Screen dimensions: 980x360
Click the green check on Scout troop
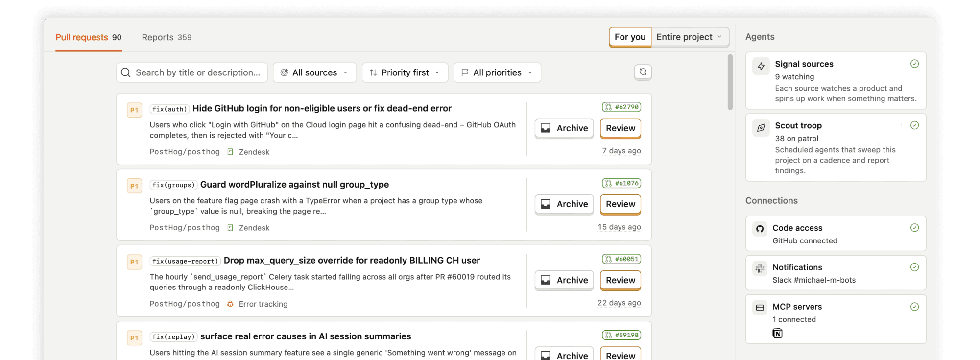coord(914,125)
